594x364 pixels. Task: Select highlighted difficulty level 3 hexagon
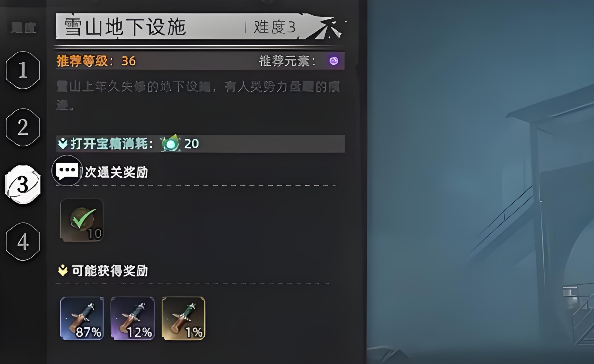click(23, 185)
